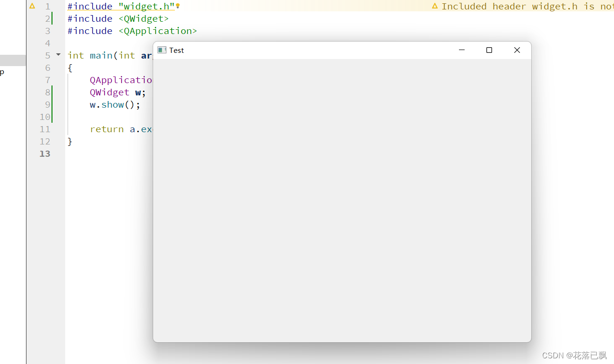The height and width of the screenshot is (364, 614).
Task: Click the <QWidget> include on line 2
Action: click(143, 18)
